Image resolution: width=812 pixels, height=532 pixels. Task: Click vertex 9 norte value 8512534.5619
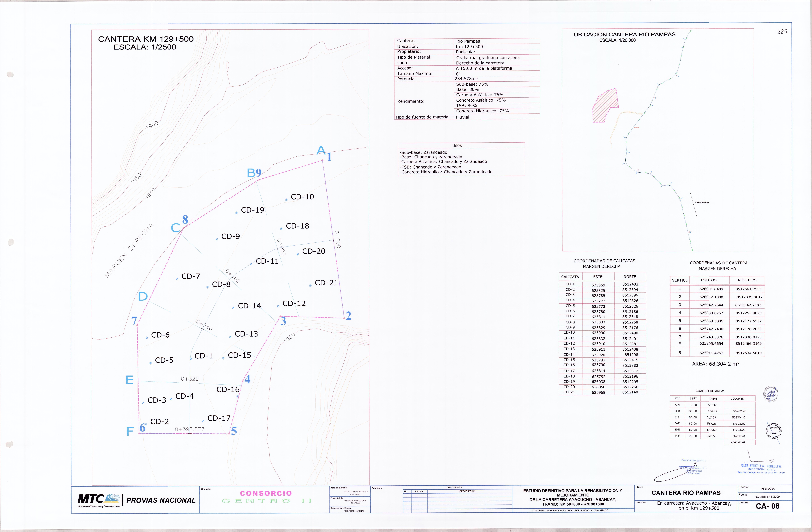tap(749, 353)
